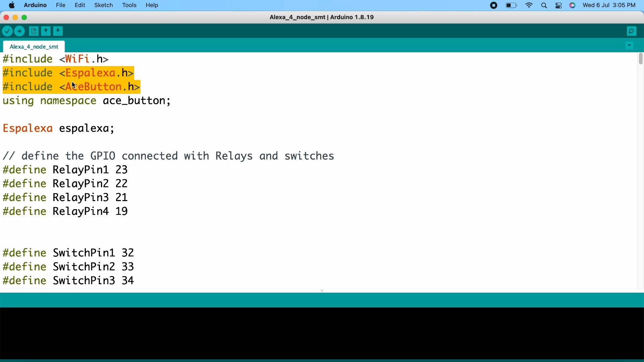The height and width of the screenshot is (362, 644).
Task: Open Spotlight search icon
Action: coord(545,6)
